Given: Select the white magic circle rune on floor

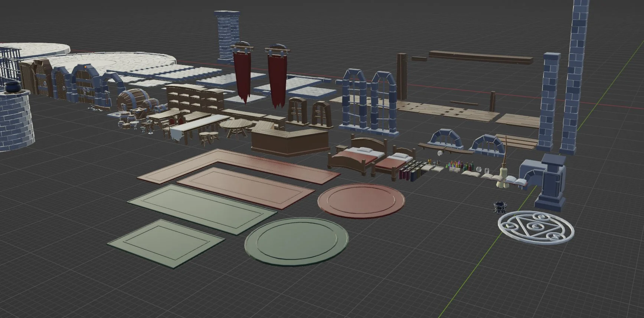Looking at the screenshot, I should 536,228.
